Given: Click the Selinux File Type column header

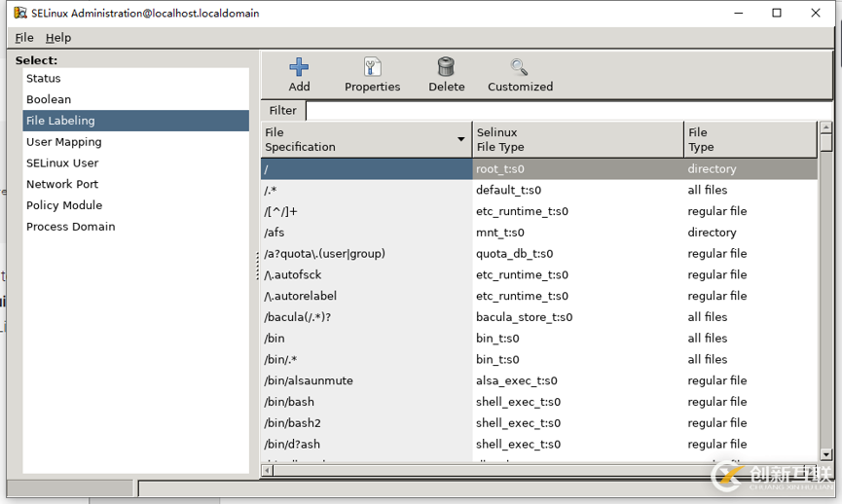Looking at the screenshot, I should (x=578, y=139).
